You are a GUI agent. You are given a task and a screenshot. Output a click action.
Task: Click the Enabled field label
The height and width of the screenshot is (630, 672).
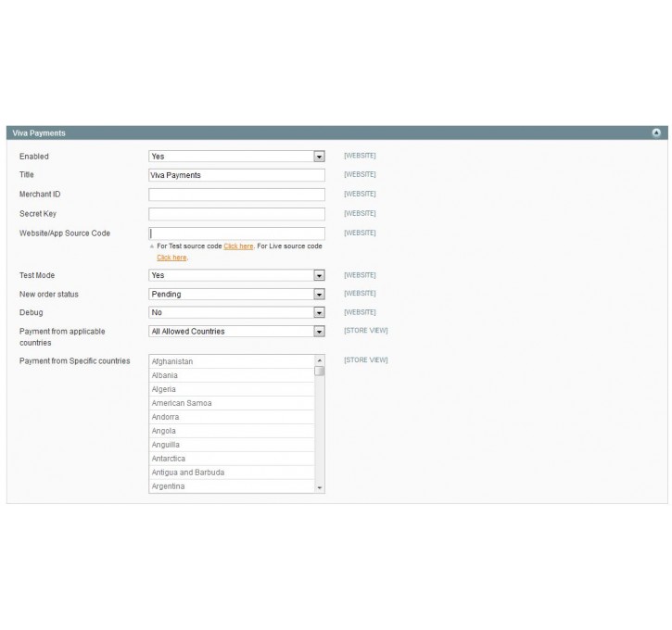34,157
